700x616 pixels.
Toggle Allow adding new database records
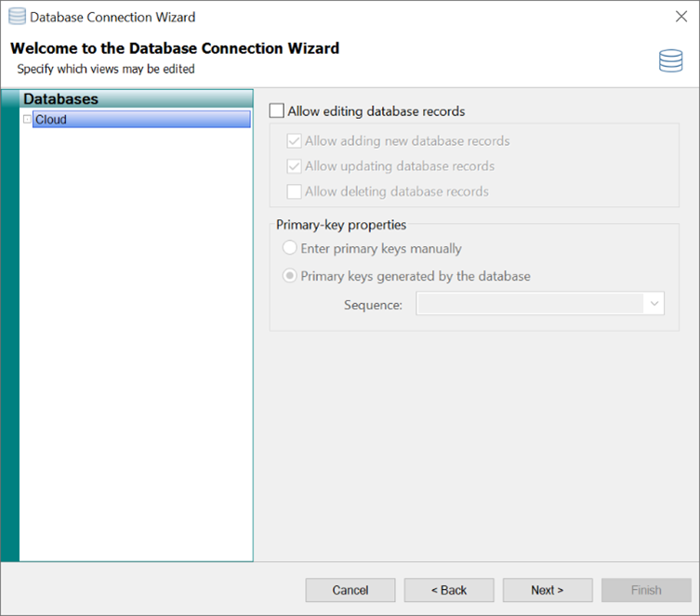(295, 141)
